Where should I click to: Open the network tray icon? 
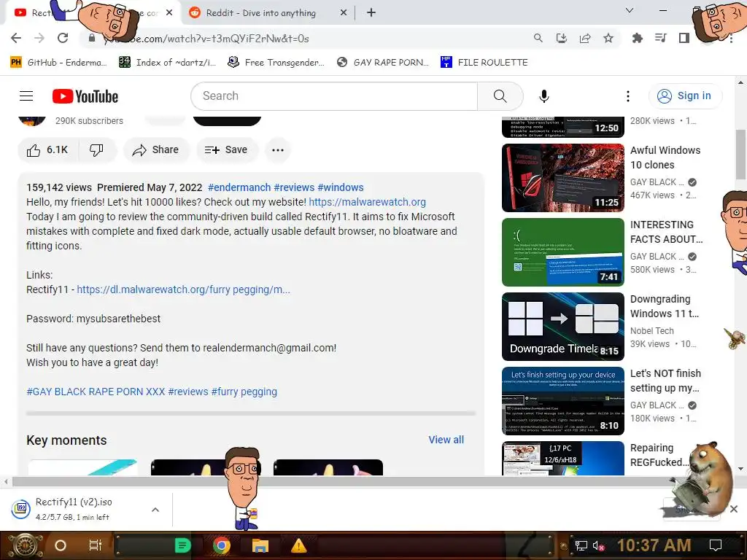pyautogui.click(x=581, y=545)
